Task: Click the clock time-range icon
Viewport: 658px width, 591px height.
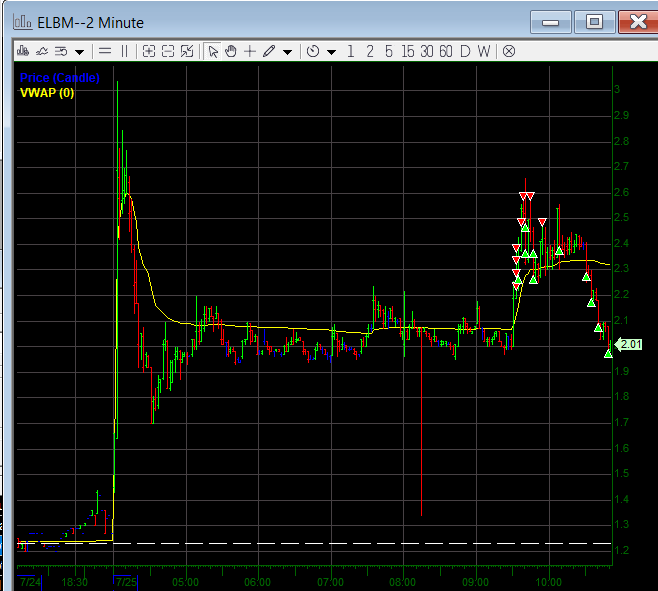Action: click(313, 51)
